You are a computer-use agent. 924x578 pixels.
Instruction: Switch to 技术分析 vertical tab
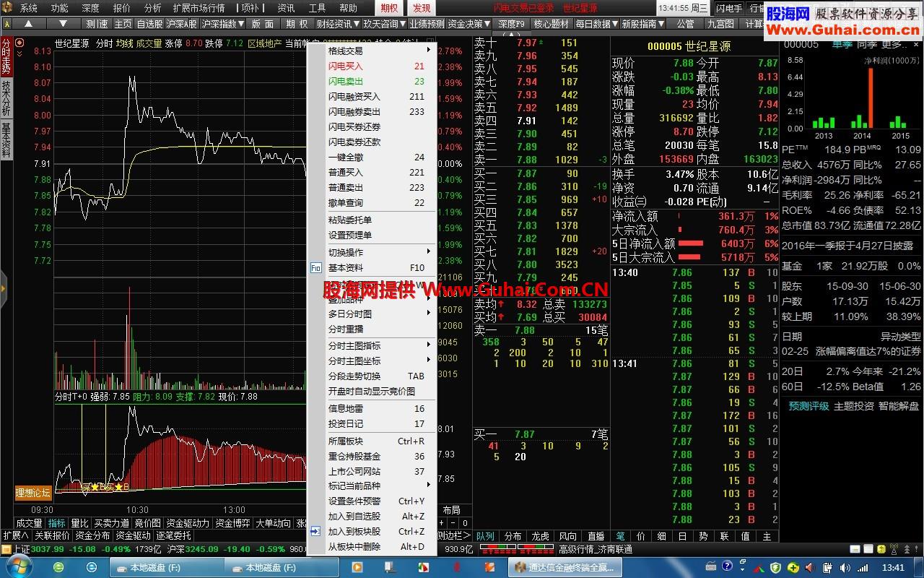click(6, 98)
